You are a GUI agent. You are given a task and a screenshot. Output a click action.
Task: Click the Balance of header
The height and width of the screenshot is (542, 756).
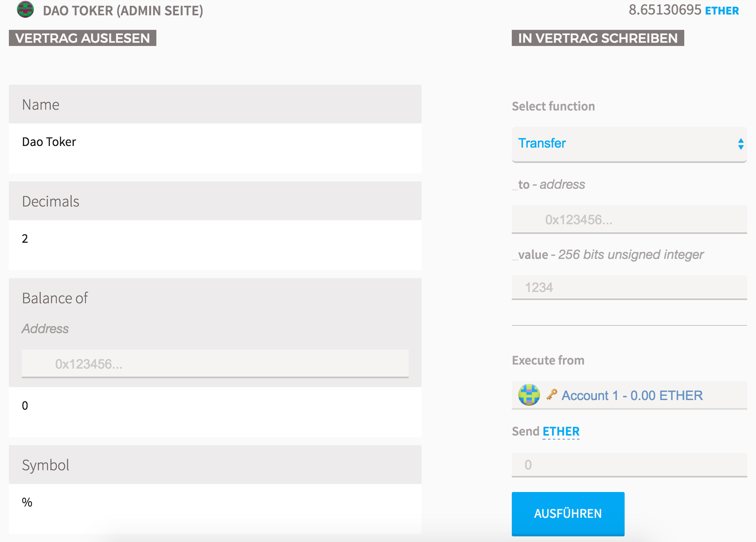tap(55, 298)
